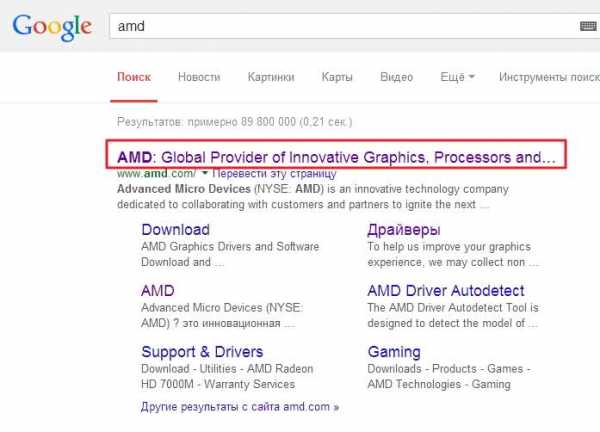Click Перевести эту страницу link
The image size is (600, 432).
pos(274,174)
